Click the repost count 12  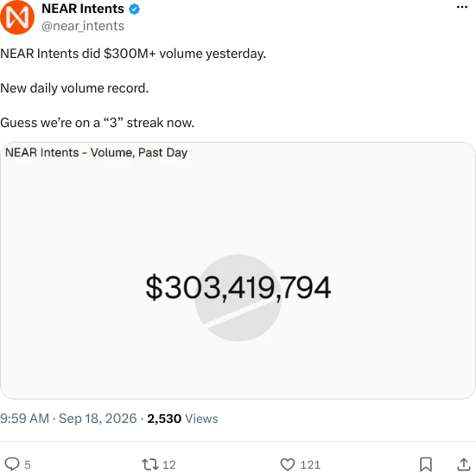click(168, 465)
